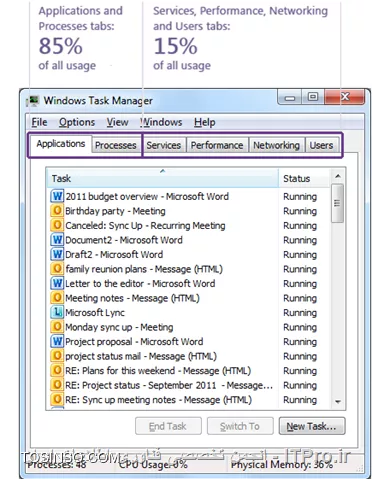Click Physical Memory: 36% in status bar
The height and width of the screenshot is (479, 372).
[x=282, y=465]
